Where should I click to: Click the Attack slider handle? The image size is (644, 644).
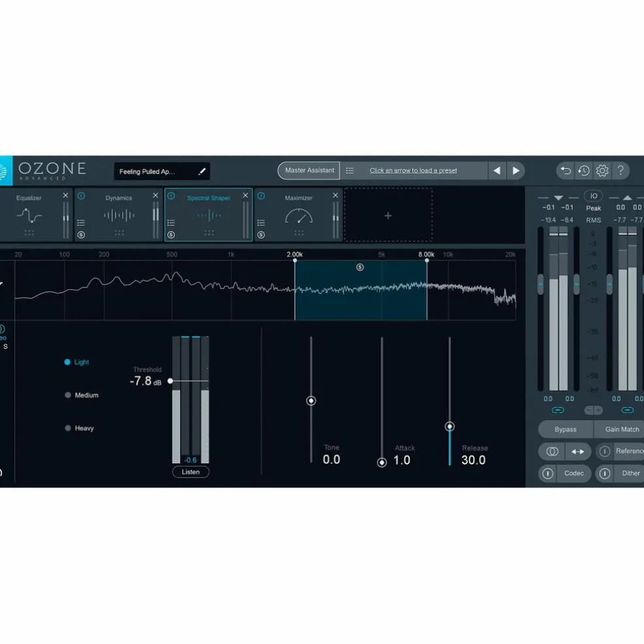(382, 463)
